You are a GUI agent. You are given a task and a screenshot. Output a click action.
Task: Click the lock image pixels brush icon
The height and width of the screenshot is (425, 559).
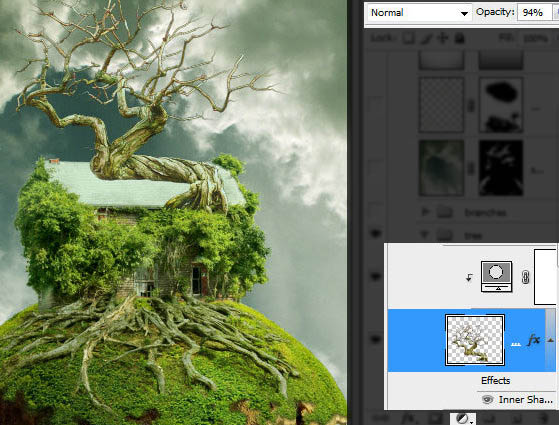(x=426, y=39)
